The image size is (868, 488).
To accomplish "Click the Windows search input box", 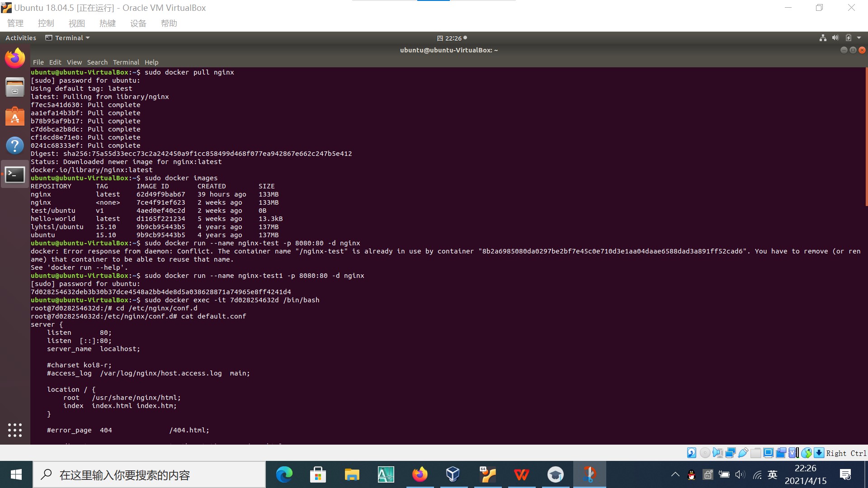I will tap(149, 475).
